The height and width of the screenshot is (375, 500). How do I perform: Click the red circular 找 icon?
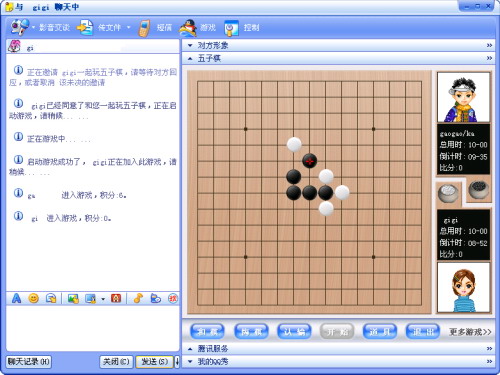(173, 298)
